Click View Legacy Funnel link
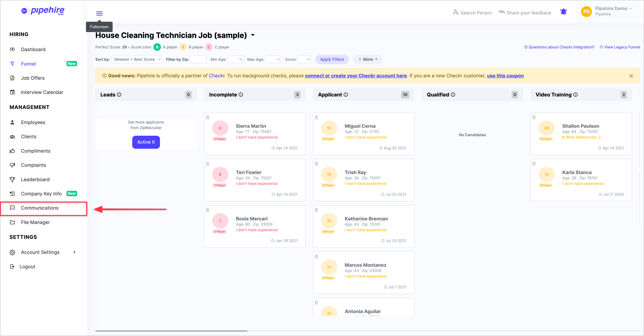Image resolution: width=644 pixels, height=336 pixels. coord(620,47)
